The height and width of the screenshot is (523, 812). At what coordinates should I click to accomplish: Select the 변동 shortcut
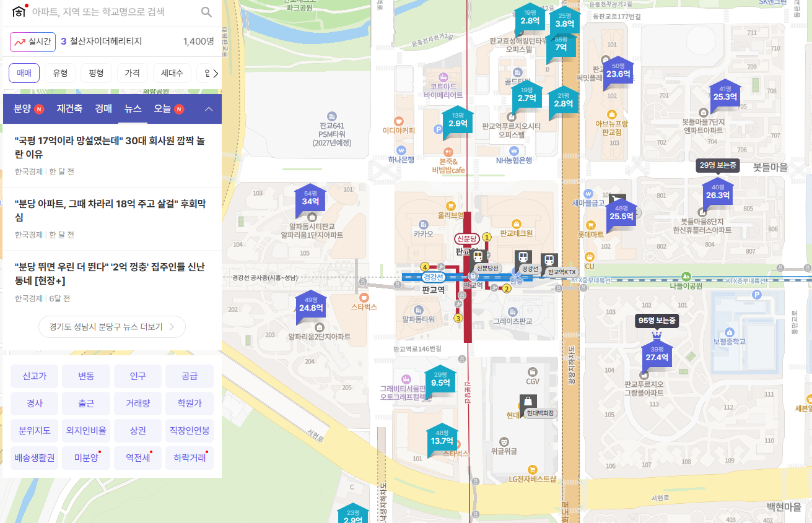[x=86, y=376]
